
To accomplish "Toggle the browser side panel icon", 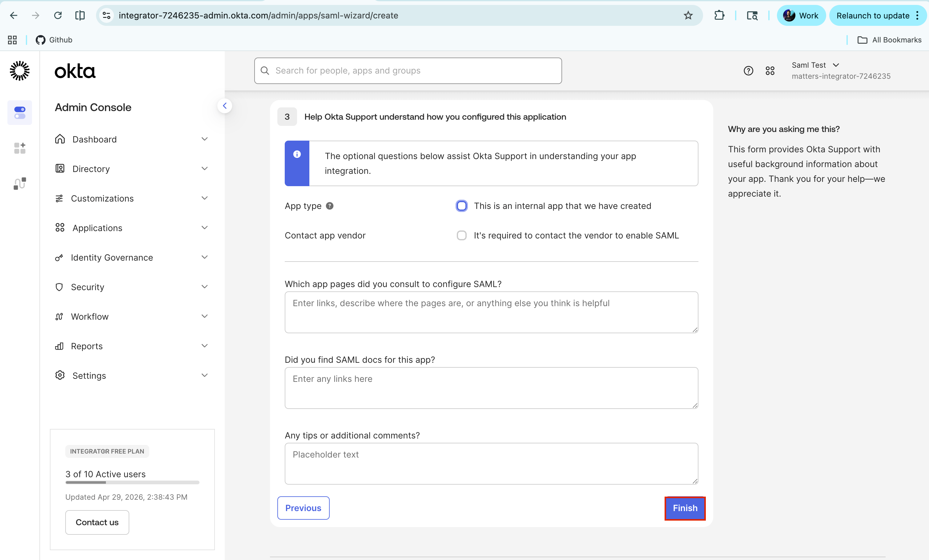I will 80,15.
